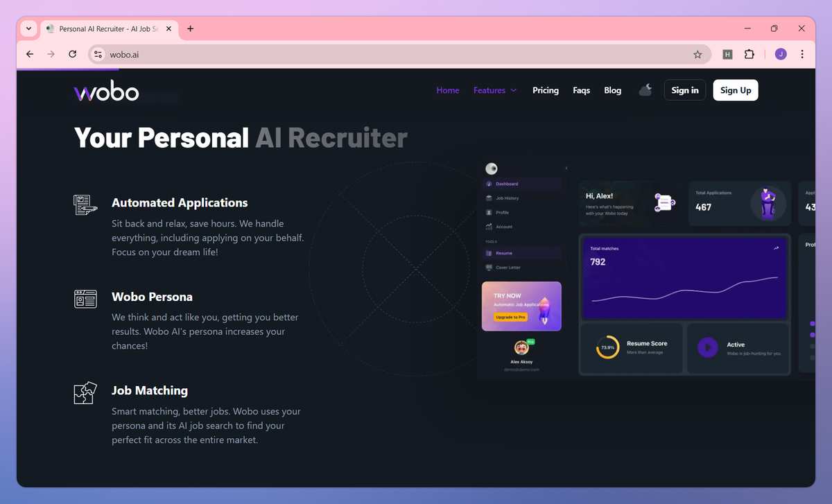
Task: Open the Extensions puzzle menu
Action: tap(749, 54)
